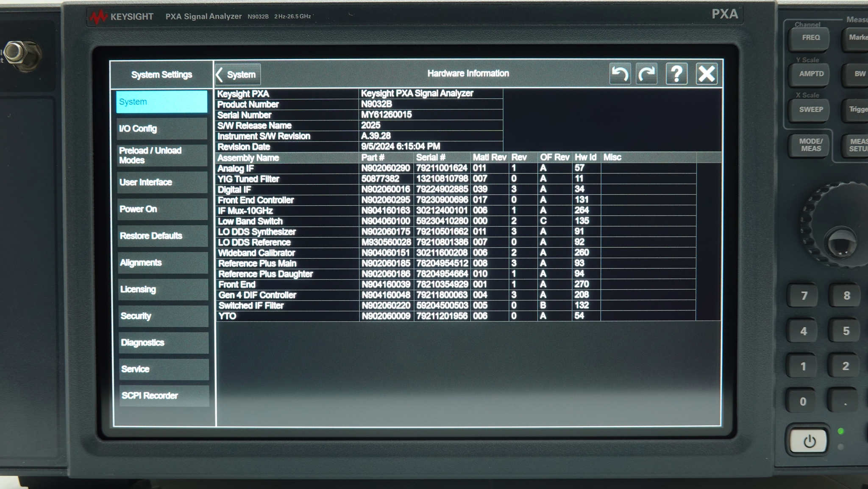Image resolution: width=868 pixels, height=489 pixels.
Task: Open the I/O Config tab
Action: [x=161, y=129]
